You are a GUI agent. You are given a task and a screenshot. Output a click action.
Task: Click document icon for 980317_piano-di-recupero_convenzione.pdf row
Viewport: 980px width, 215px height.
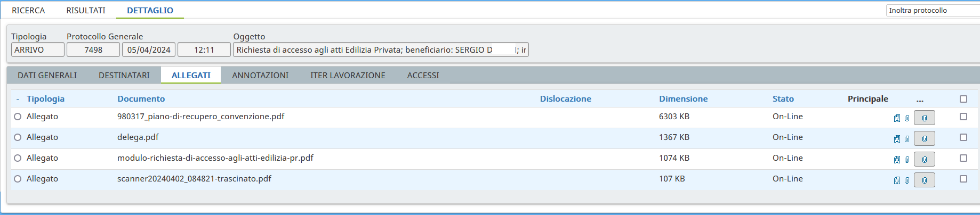point(897,118)
